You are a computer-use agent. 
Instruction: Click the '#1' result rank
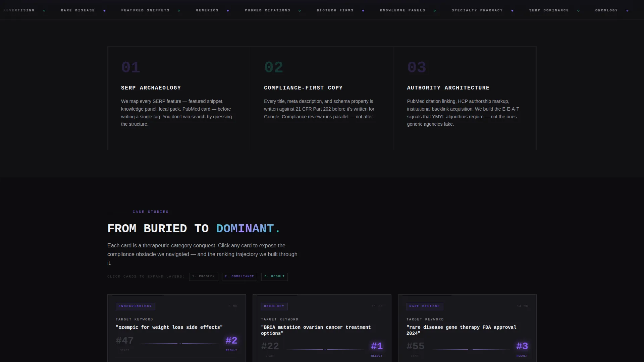coord(377,346)
